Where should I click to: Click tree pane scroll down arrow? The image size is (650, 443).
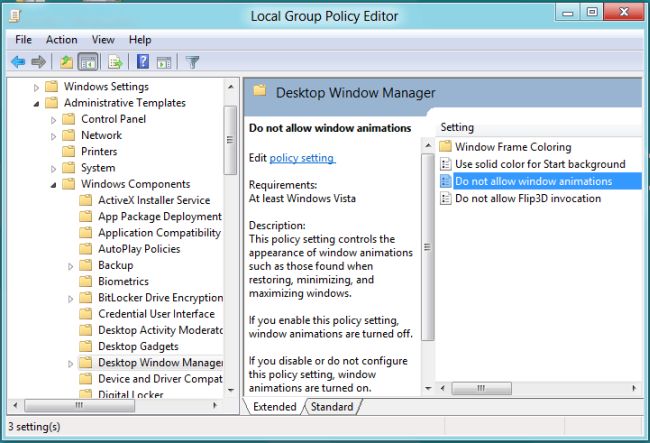pos(231,390)
